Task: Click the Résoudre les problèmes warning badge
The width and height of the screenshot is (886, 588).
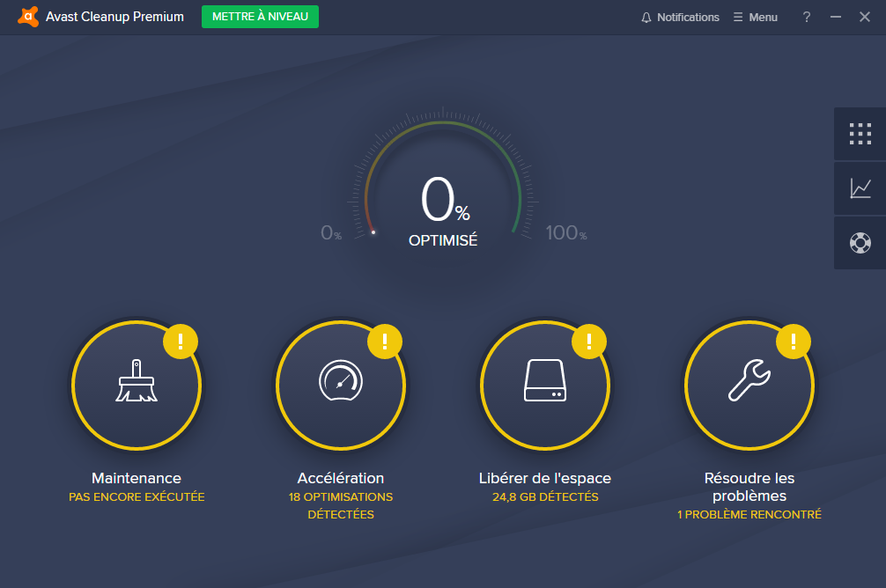Action: (794, 340)
